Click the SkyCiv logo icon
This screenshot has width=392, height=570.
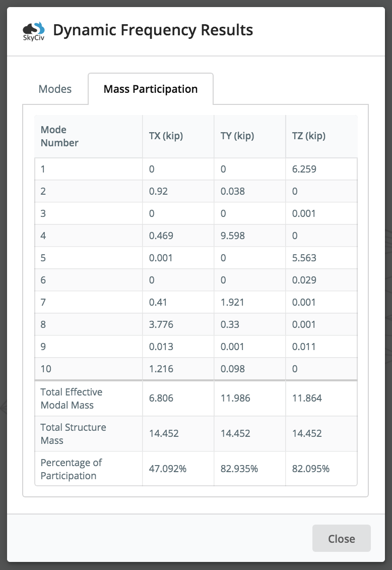point(33,30)
